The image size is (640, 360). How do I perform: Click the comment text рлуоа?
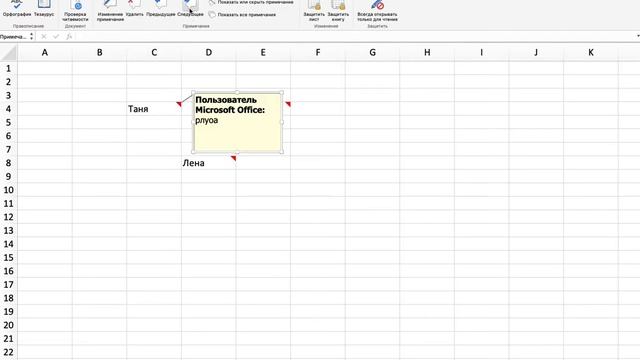click(207, 120)
